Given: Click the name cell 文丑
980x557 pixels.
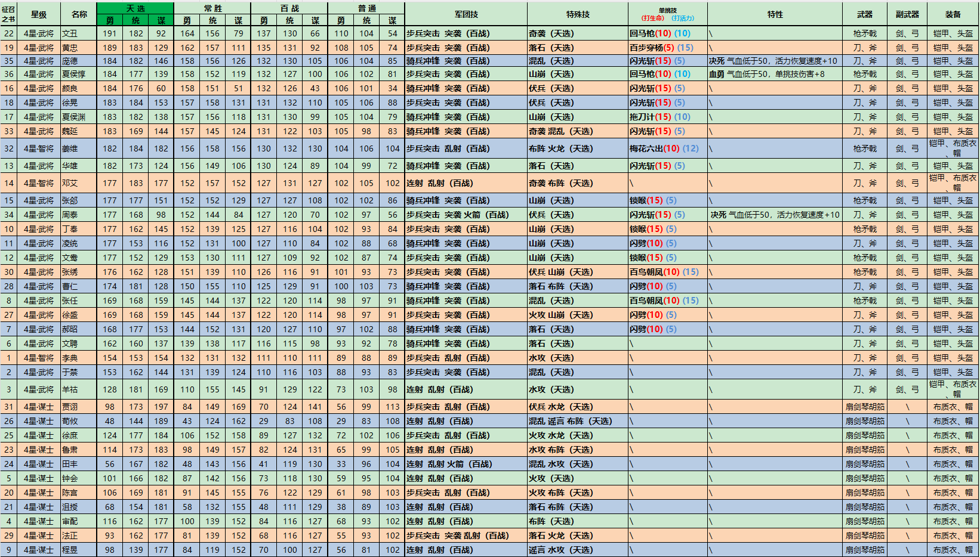Looking at the screenshot, I should 79,33.
